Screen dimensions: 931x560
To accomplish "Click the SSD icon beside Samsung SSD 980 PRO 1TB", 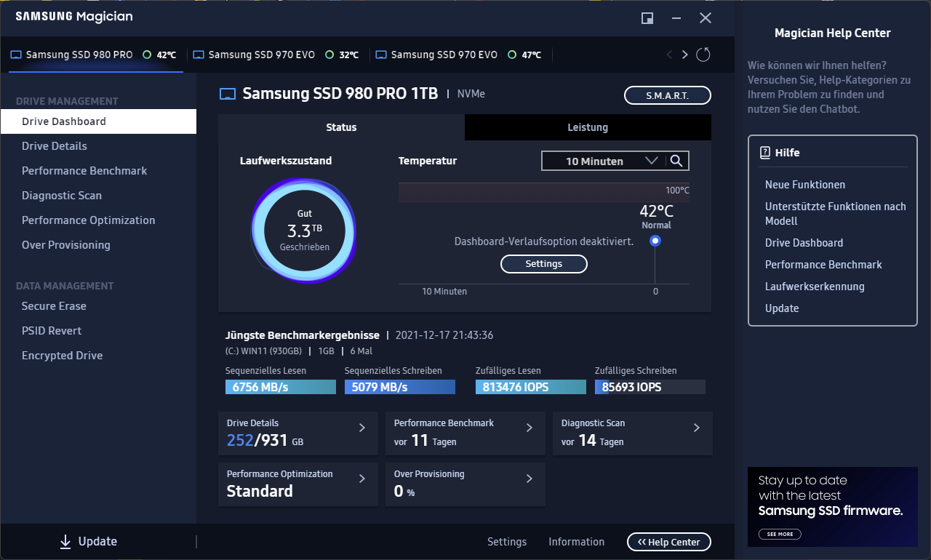I will pyautogui.click(x=226, y=94).
